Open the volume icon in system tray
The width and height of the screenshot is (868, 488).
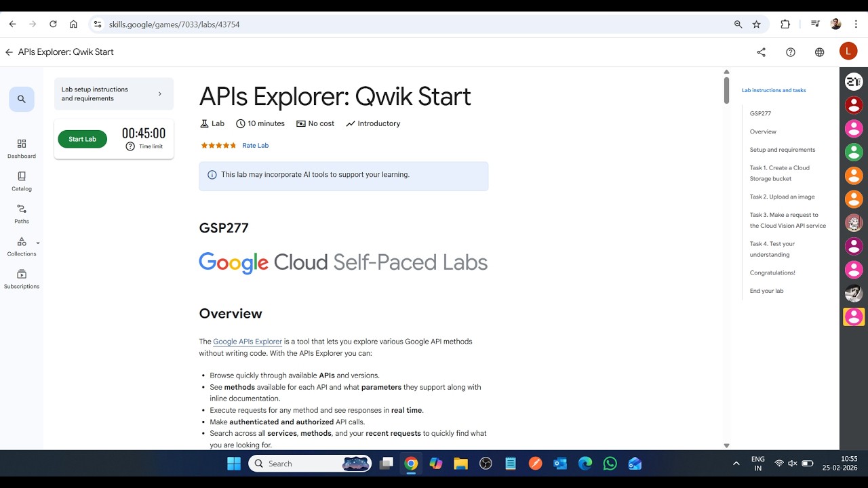point(792,464)
